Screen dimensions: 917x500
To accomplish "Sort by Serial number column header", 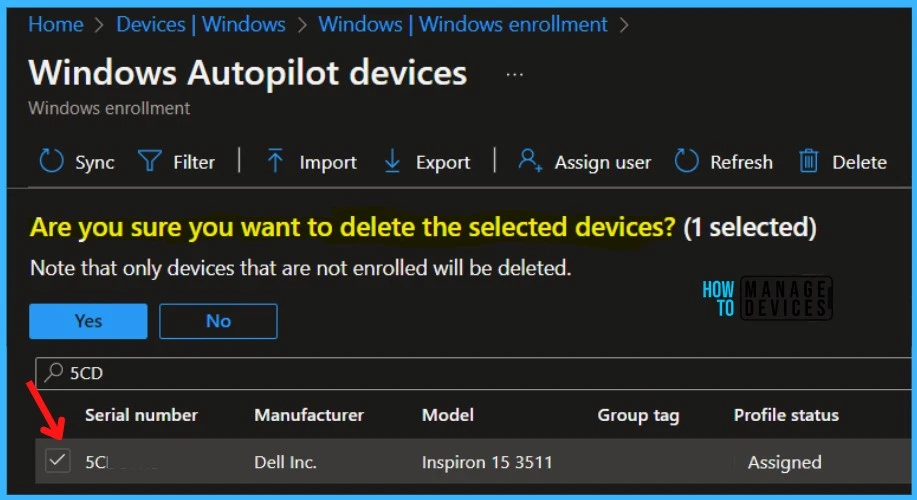I will click(x=142, y=415).
